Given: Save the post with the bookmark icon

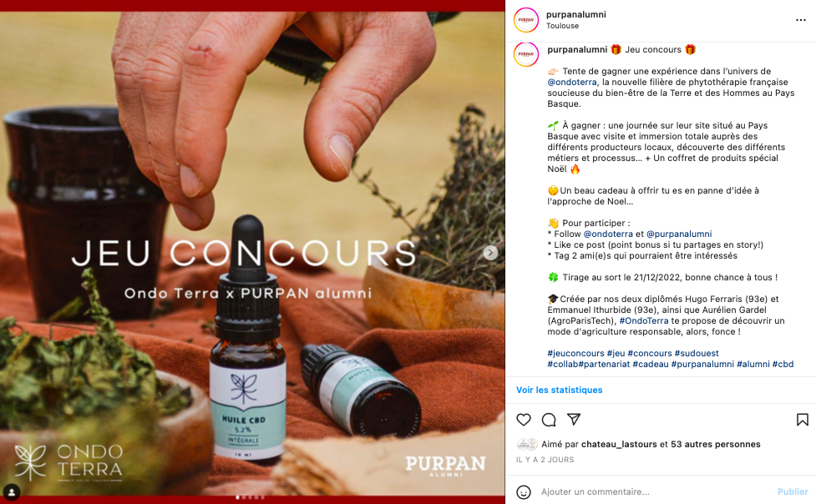Looking at the screenshot, I should point(802,420).
